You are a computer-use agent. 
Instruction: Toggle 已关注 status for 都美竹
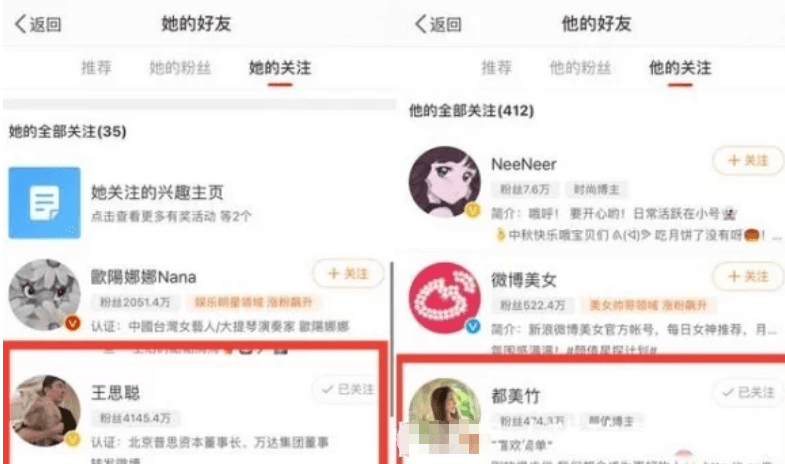pyautogui.click(x=748, y=392)
